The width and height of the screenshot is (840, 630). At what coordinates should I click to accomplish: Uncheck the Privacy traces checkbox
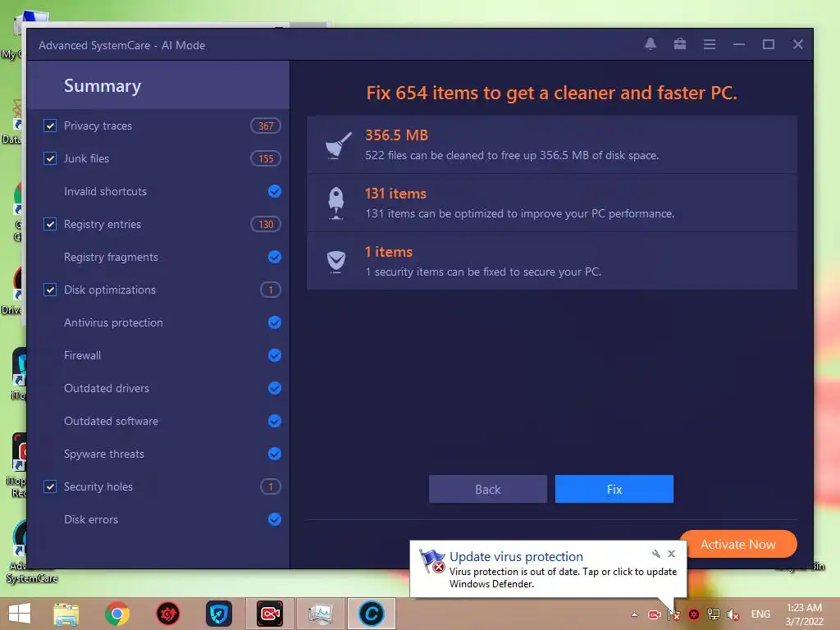50,126
